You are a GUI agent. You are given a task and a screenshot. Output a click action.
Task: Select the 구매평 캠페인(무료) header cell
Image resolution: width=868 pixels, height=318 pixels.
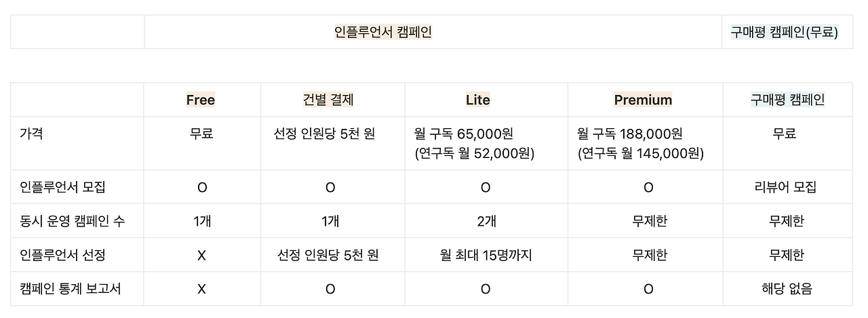click(x=787, y=32)
